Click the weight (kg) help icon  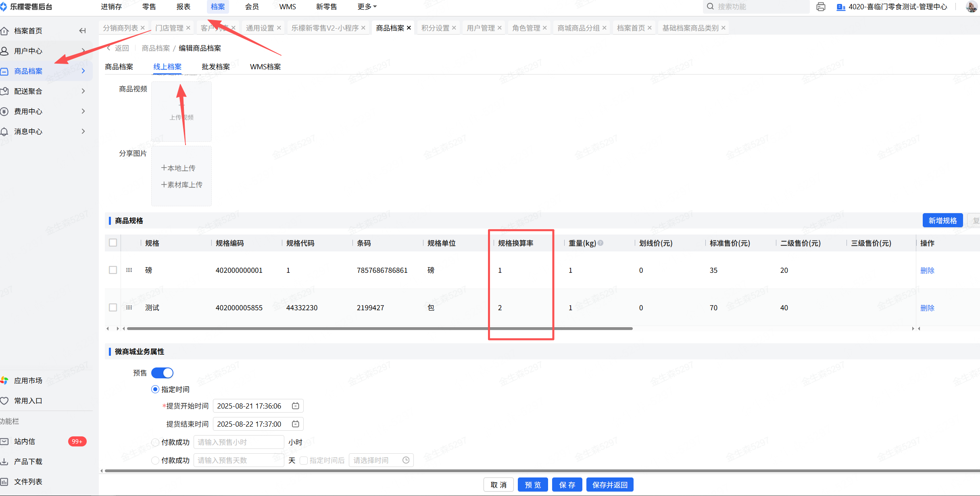pyautogui.click(x=601, y=243)
